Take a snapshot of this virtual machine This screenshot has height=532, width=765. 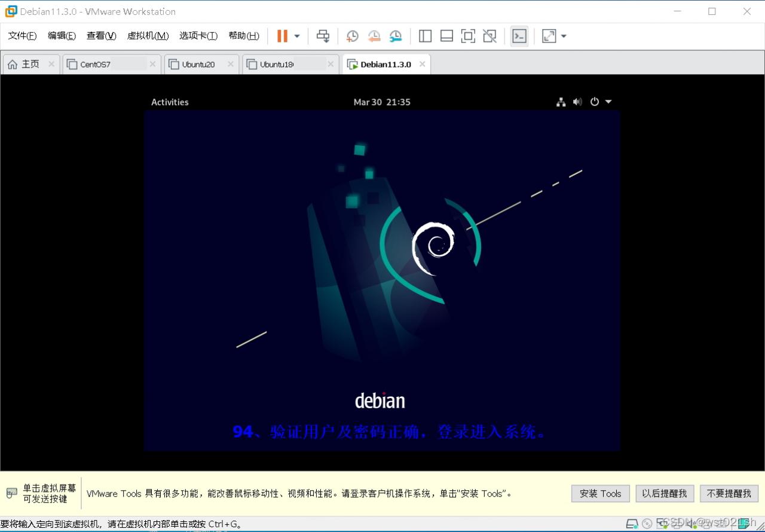[x=353, y=36]
